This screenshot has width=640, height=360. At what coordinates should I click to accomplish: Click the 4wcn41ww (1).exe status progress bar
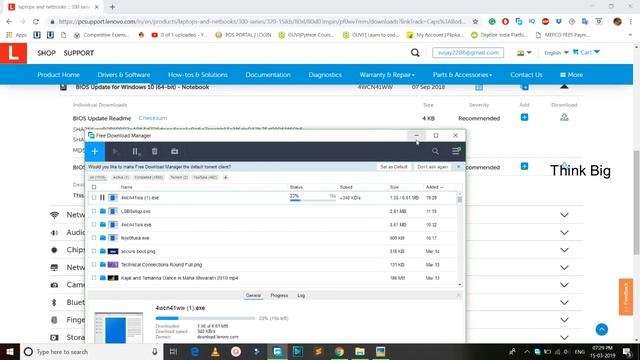click(x=313, y=200)
